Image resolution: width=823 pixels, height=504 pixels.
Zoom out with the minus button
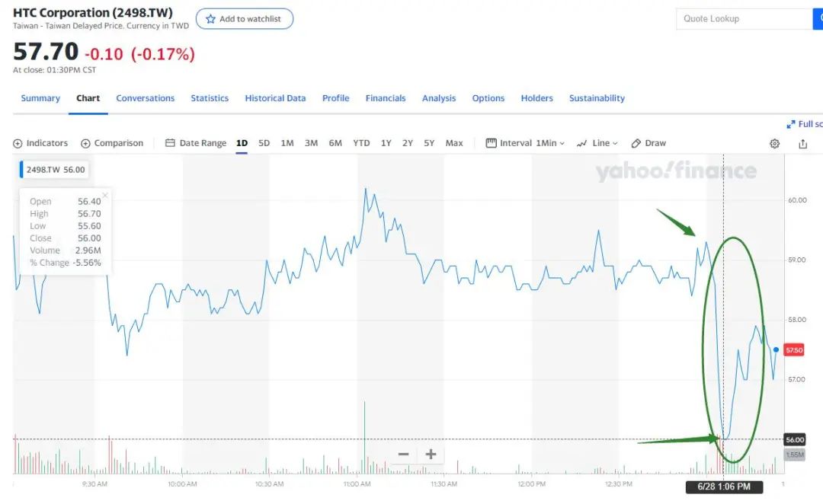click(404, 455)
